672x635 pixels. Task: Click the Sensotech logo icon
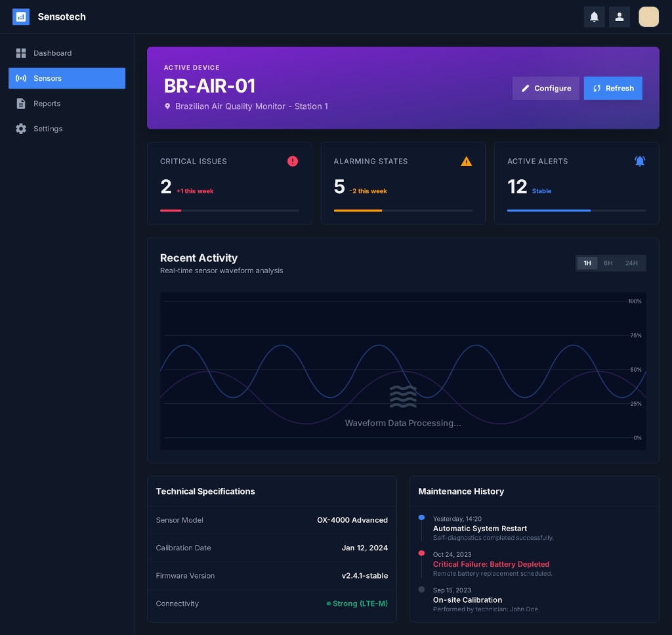click(x=21, y=16)
